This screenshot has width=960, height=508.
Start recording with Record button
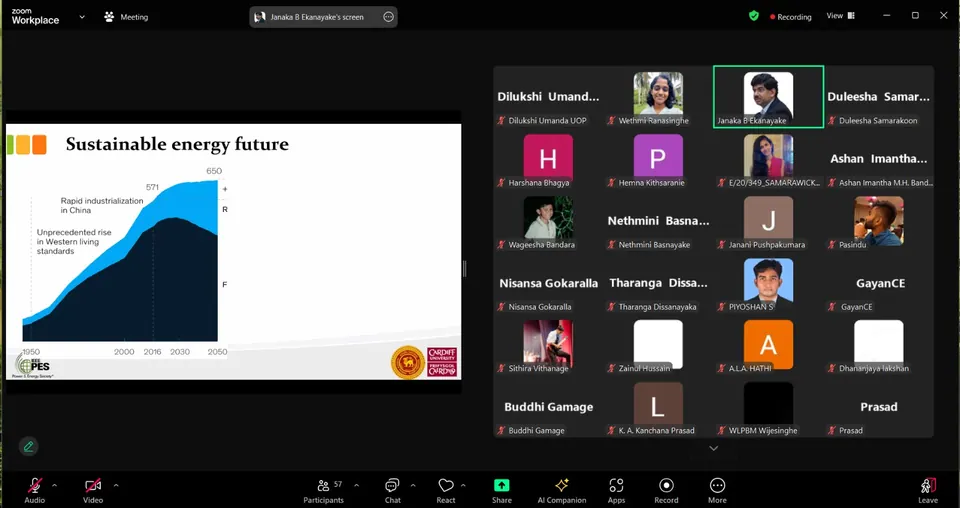[x=666, y=490]
